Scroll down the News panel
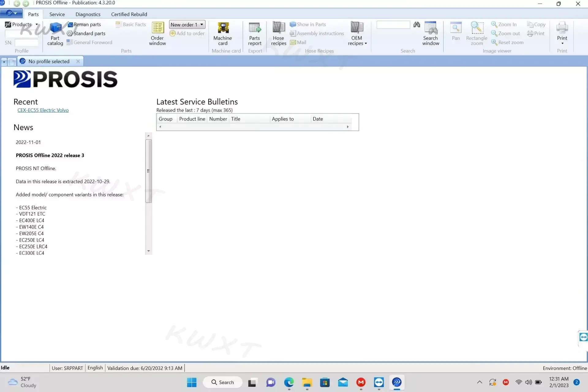Image resolution: width=588 pixels, height=392 pixels. pyautogui.click(x=148, y=251)
